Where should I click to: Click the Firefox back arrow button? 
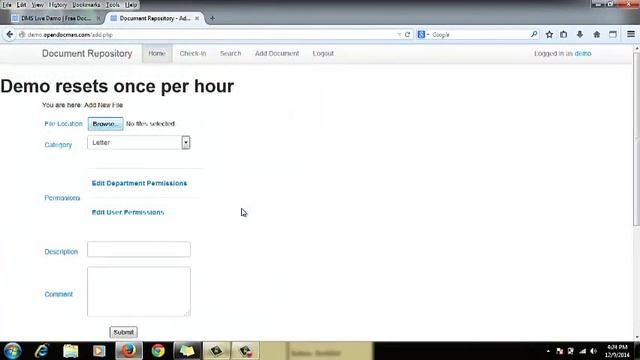pos(9,35)
